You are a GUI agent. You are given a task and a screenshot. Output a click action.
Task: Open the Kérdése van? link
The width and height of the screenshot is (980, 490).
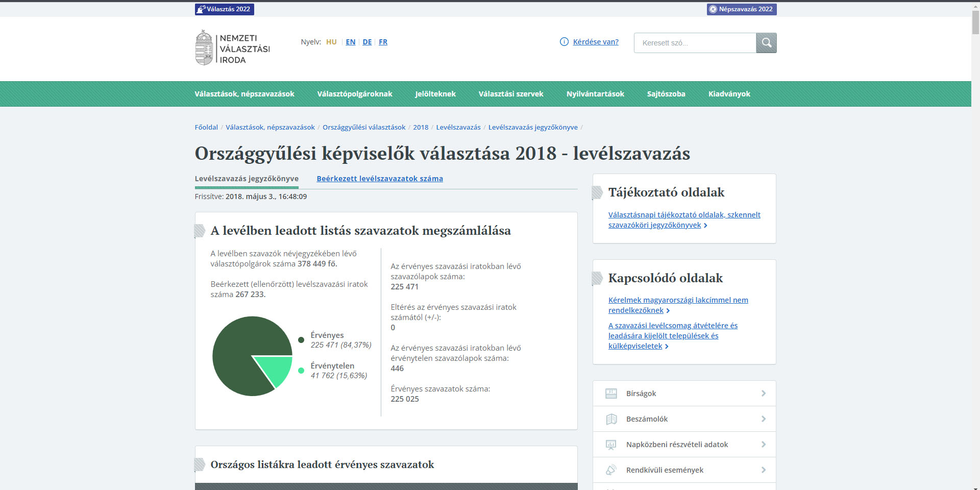pyautogui.click(x=596, y=42)
